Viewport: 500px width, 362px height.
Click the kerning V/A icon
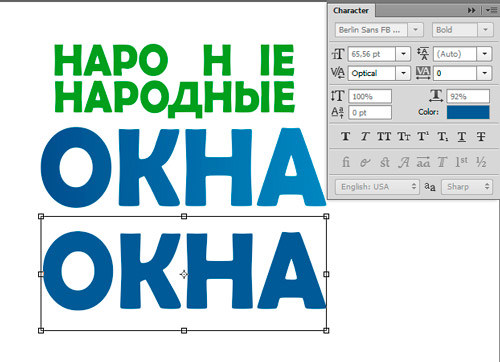338,73
